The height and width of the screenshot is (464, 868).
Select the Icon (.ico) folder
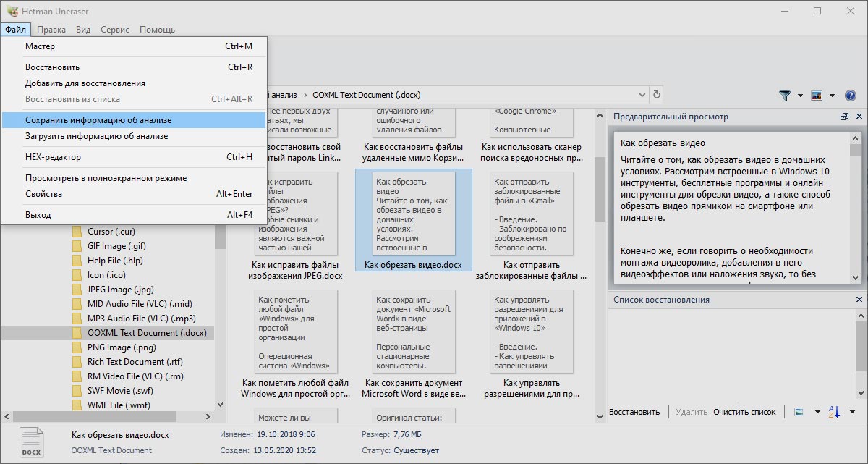[x=107, y=275]
